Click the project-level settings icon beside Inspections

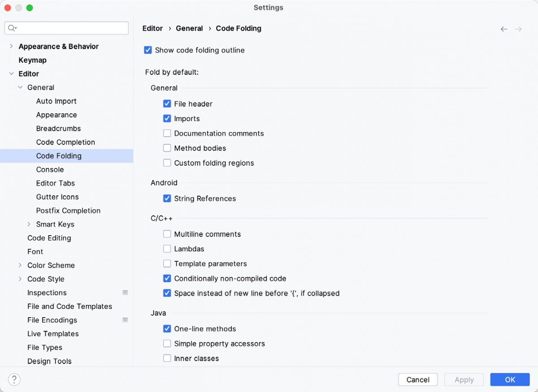(x=126, y=293)
